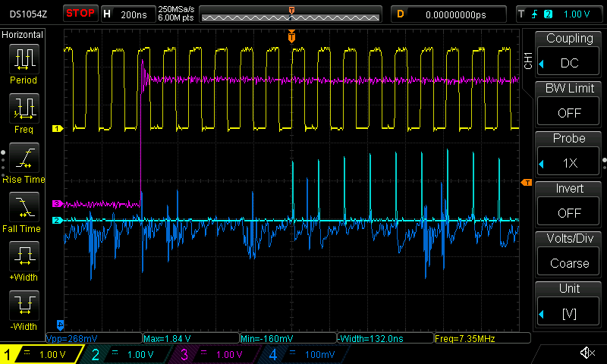Screen dimensions: 607x364
Task: Select the Freq measurement icon
Action: pyautogui.click(x=24, y=108)
